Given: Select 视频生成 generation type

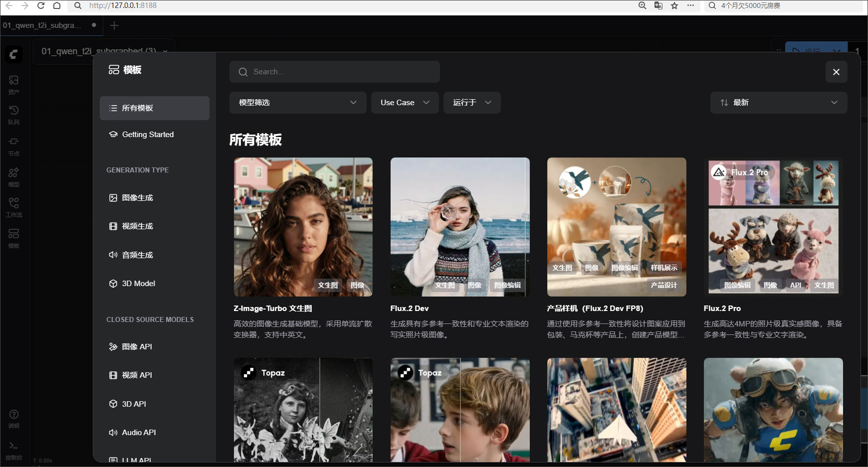Looking at the screenshot, I should coord(155,226).
